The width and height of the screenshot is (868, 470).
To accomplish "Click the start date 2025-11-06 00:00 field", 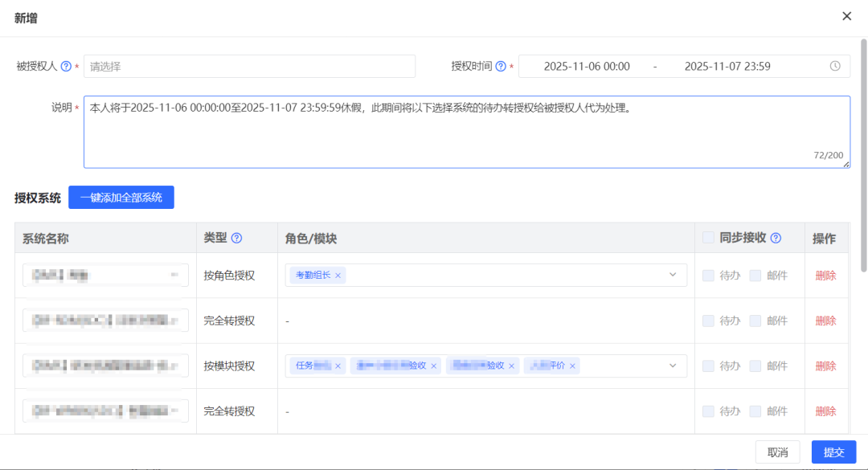I will pos(587,67).
